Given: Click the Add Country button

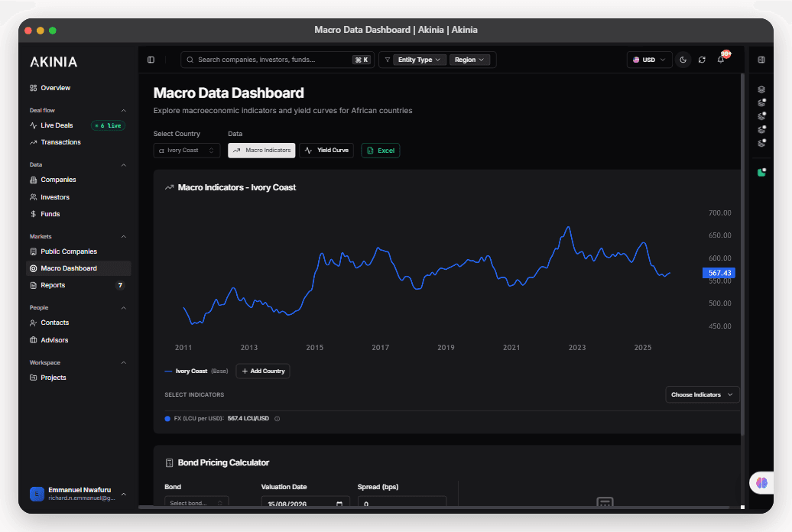Looking at the screenshot, I should coord(263,371).
